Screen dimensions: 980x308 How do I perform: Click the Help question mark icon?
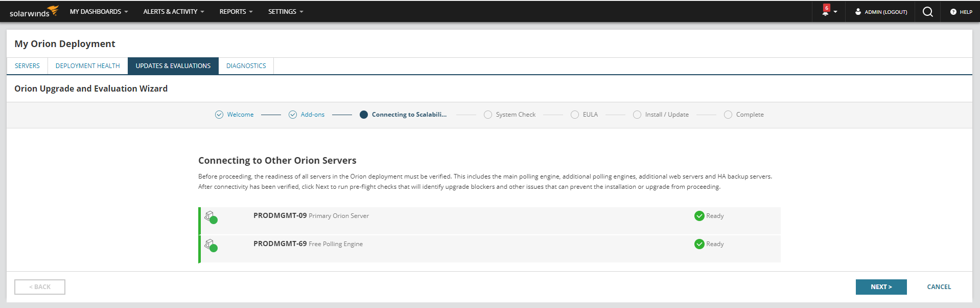click(x=953, y=12)
